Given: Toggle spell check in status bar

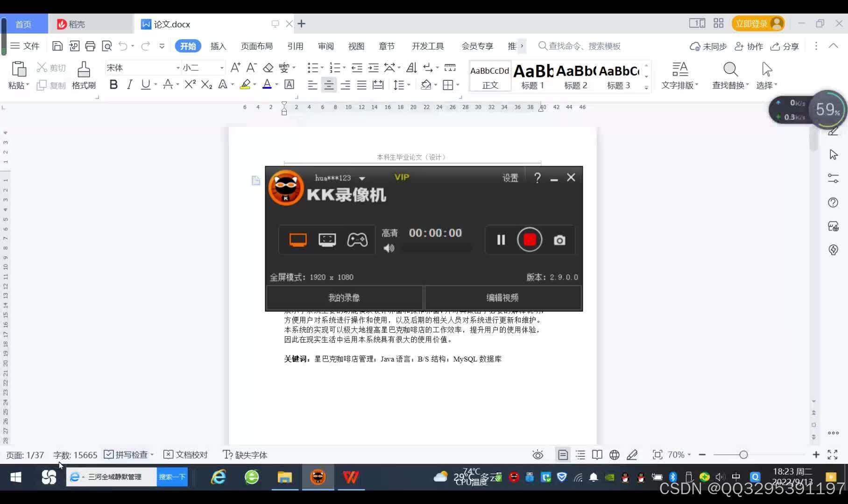Looking at the screenshot, I should [x=129, y=455].
